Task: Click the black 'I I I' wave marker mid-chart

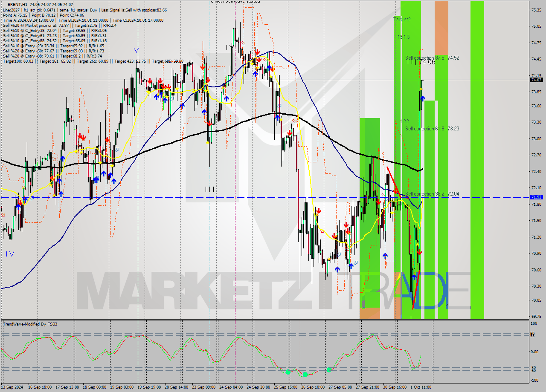Action: 209,189
